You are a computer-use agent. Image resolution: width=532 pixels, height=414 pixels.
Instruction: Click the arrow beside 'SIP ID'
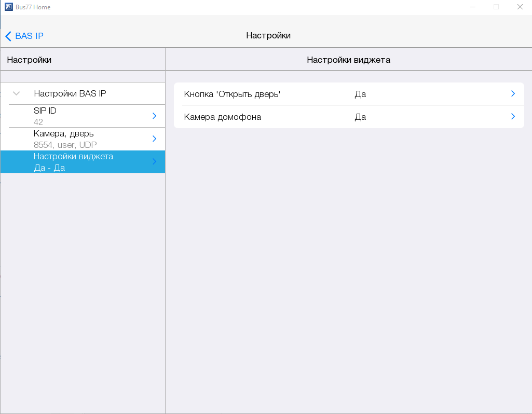154,116
